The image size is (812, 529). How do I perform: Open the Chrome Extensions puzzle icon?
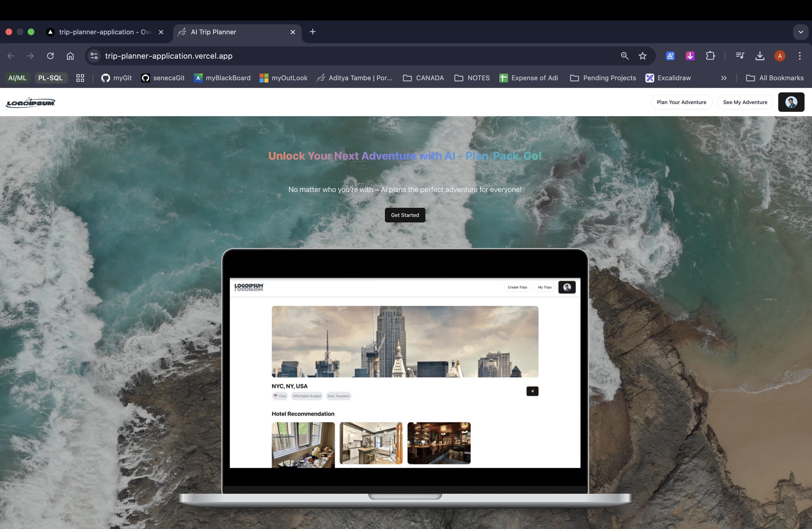710,56
